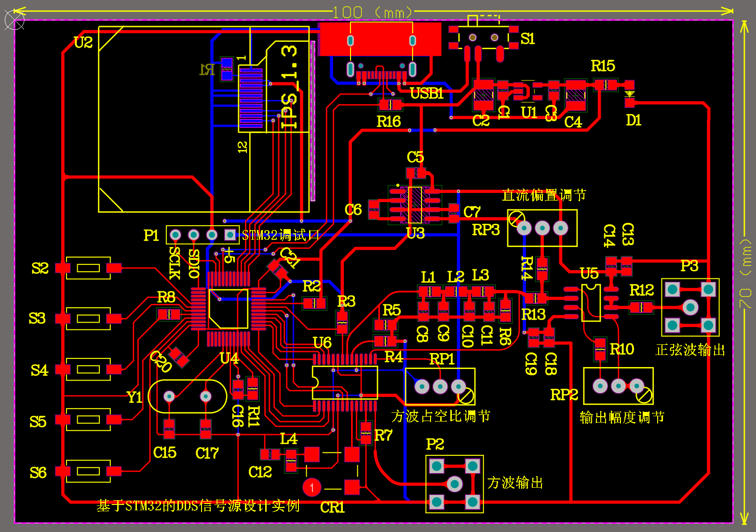Select the Y1 crystal label
This screenshot has width=756, height=532.
135,397
